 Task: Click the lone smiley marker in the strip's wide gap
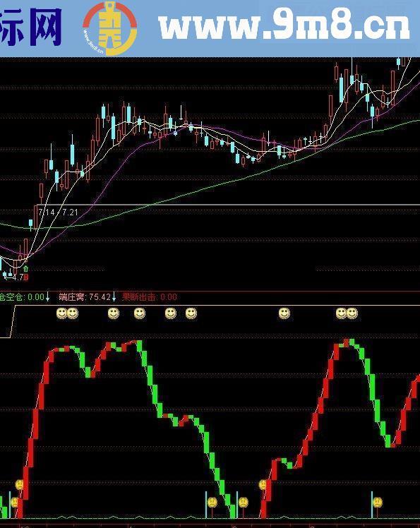click(284, 313)
